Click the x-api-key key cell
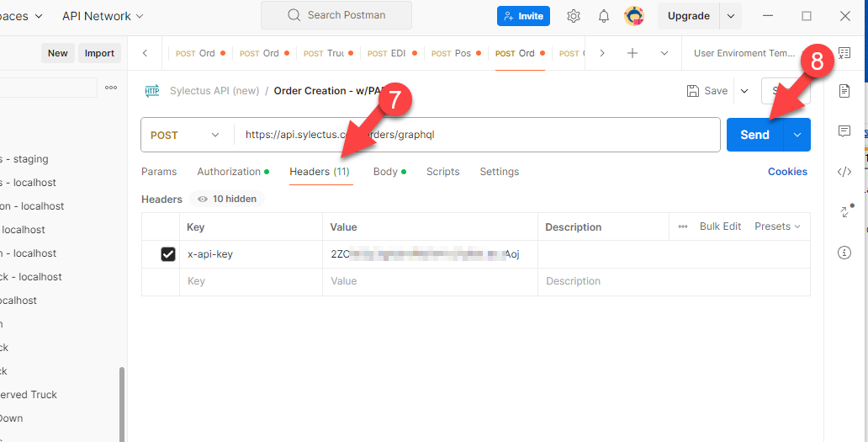 251,254
